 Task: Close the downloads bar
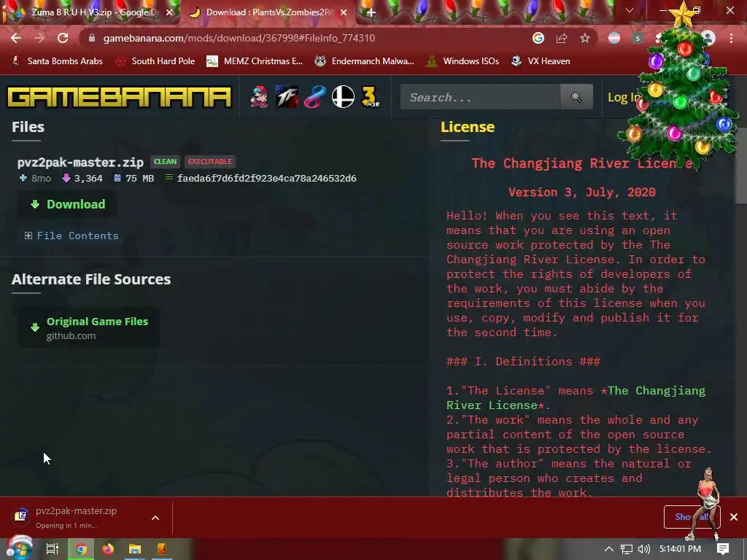tap(734, 517)
